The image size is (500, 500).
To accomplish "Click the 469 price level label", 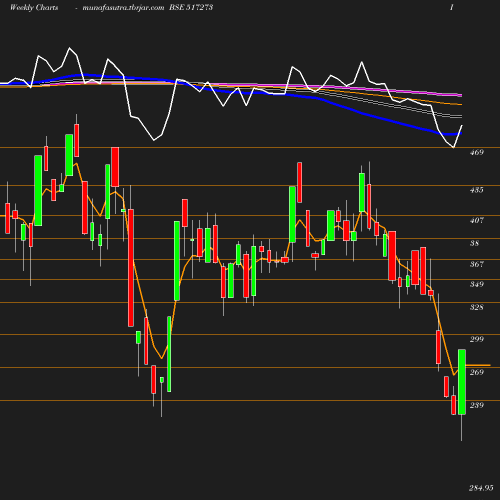I will tap(476, 152).
